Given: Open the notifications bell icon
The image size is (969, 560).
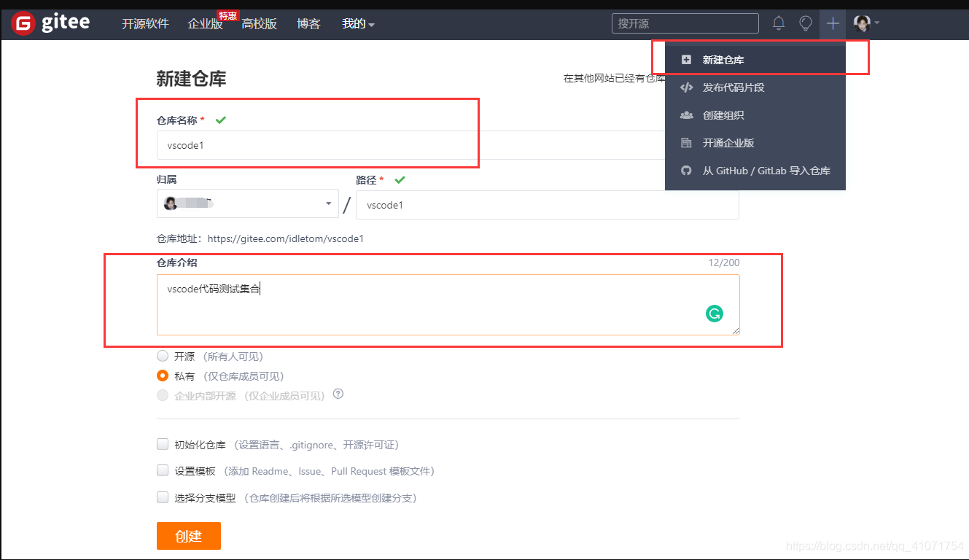Looking at the screenshot, I should [x=778, y=23].
